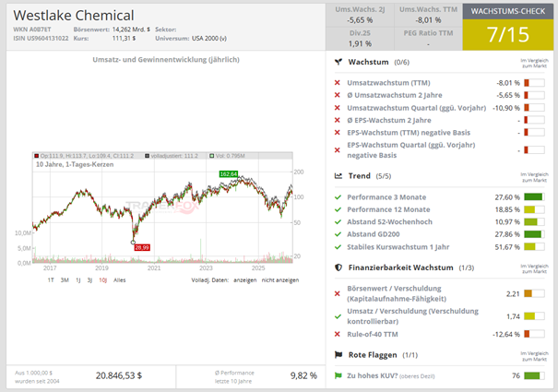Viewport: 558px width, 392px height.
Task: Click the WKN A0B7ET text
Action: (x=32, y=30)
